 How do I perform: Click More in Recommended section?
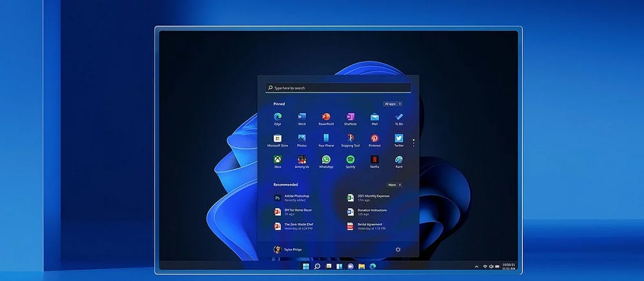pyautogui.click(x=394, y=185)
